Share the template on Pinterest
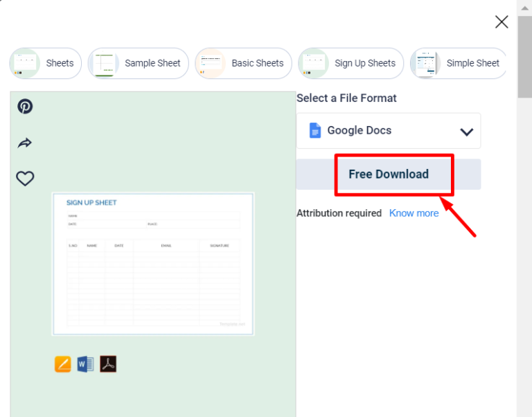The width and height of the screenshot is (532, 417). tap(25, 107)
